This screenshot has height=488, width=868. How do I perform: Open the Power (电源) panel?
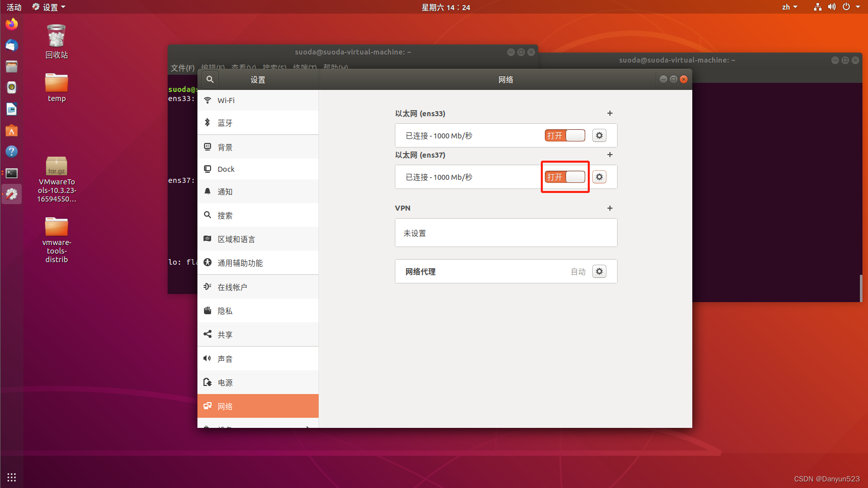tap(258, 382)
